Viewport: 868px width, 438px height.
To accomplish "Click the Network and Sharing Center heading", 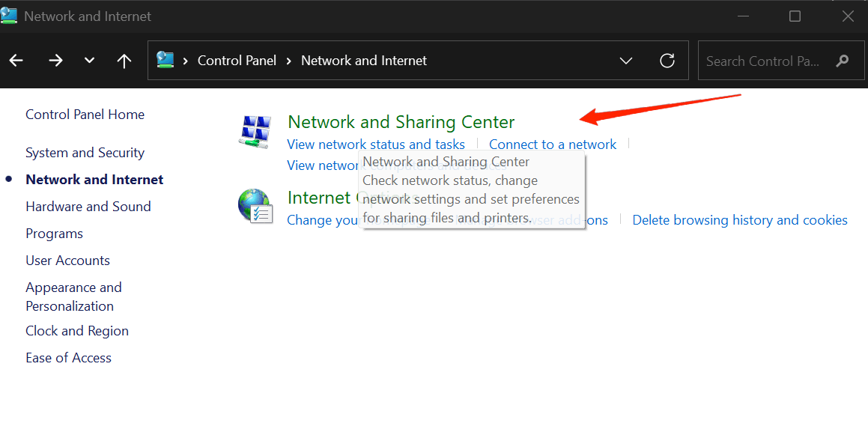I will 401,121.
